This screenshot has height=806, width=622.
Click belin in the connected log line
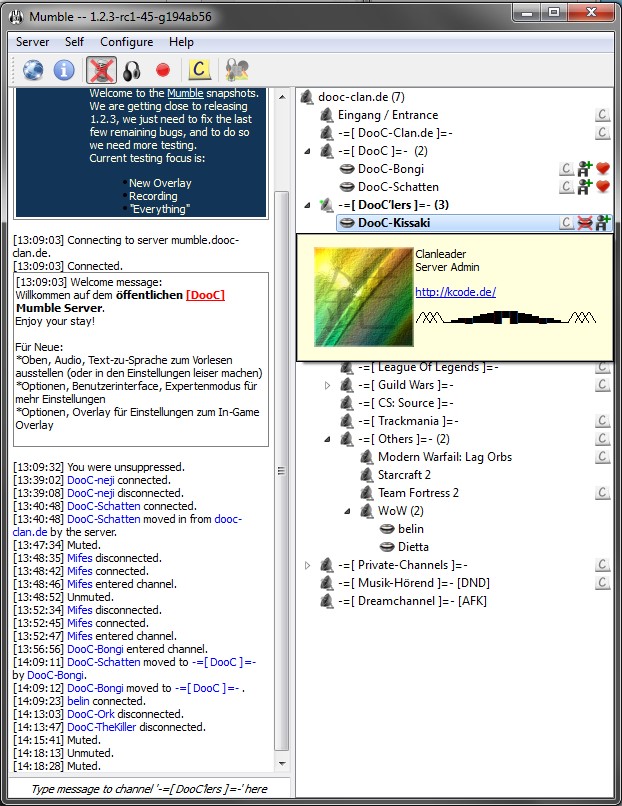coord(78,701)
